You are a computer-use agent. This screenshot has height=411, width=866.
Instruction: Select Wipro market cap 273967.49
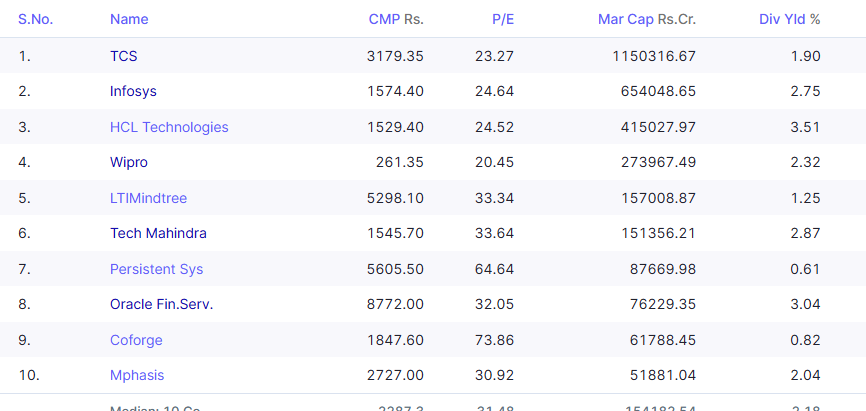[x=658, y=162]
